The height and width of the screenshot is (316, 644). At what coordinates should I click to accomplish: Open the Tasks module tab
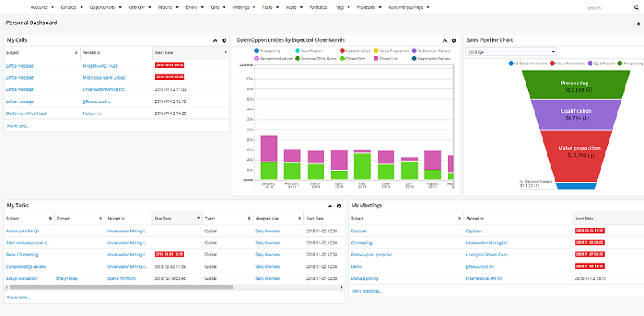click(x=267, y=7)
